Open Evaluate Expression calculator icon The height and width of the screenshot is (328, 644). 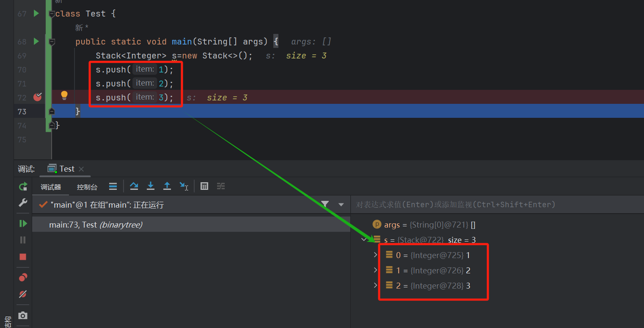coord(204,186)
